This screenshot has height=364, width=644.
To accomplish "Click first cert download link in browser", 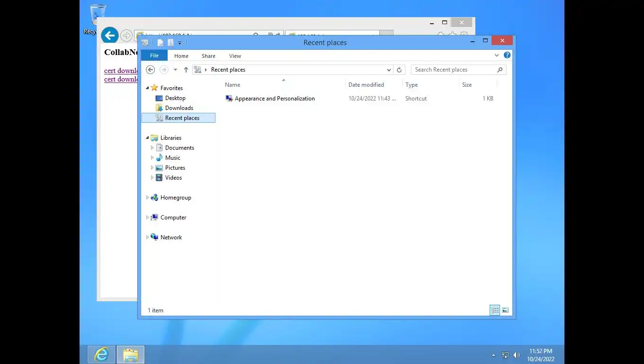I will pyautogui.click(x=121, y=71).
